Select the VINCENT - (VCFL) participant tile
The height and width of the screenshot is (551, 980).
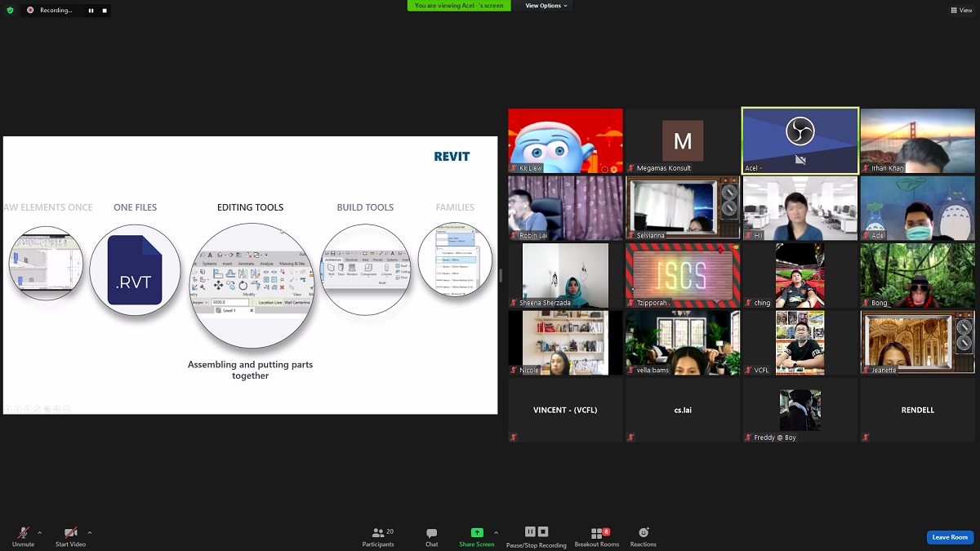pos(565,411)
